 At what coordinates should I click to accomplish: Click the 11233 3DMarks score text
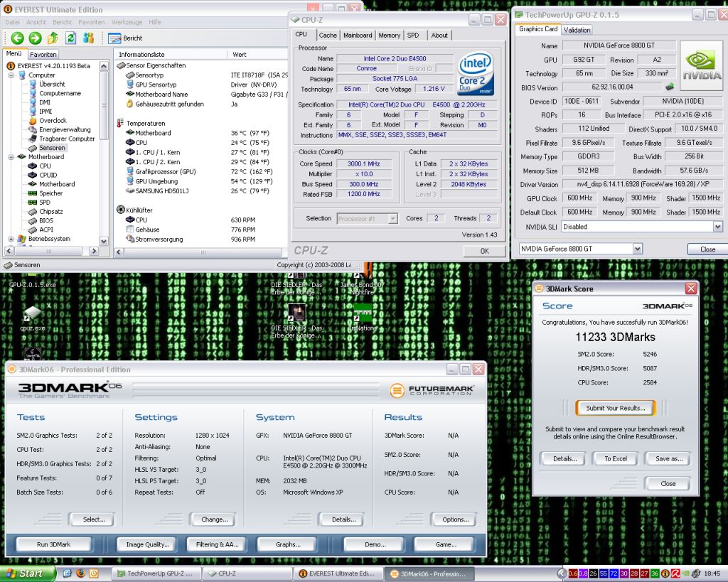click(x=615, y=337)
